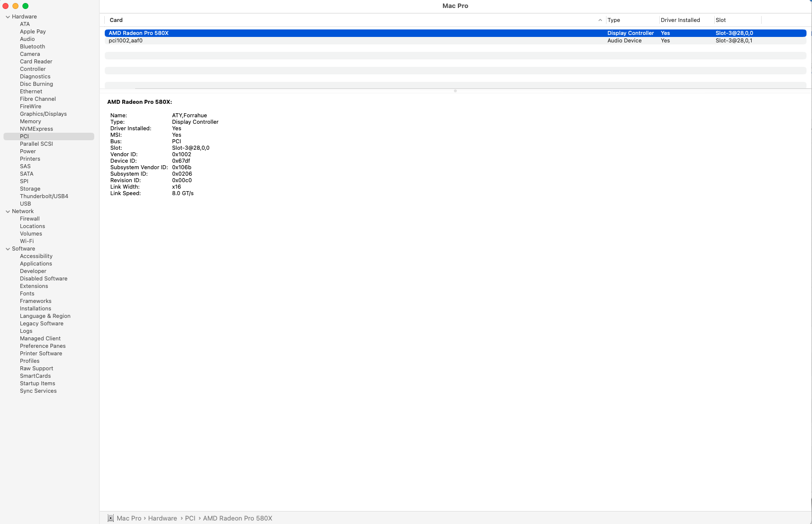Viewport: 812px width, 524px height.
Task: Collapse the Network section chevron
Action: (x=7, y=212)
